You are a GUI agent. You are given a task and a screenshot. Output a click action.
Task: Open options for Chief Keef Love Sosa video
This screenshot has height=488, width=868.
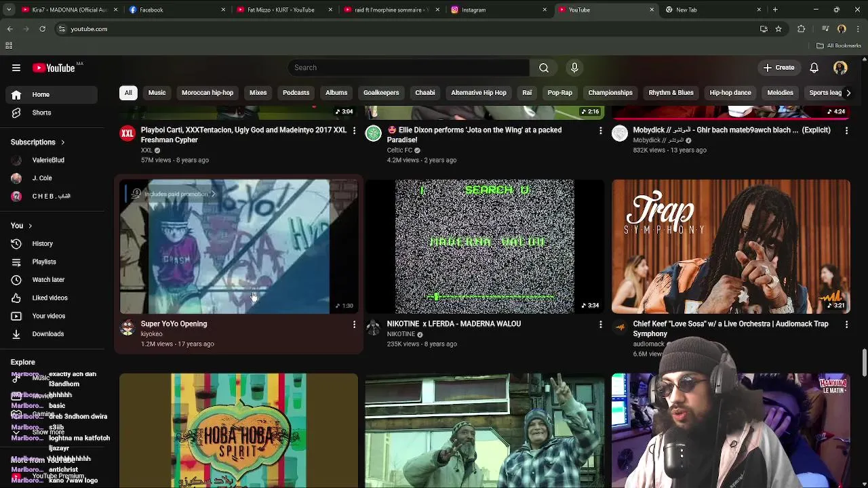(x=846, y=325)
